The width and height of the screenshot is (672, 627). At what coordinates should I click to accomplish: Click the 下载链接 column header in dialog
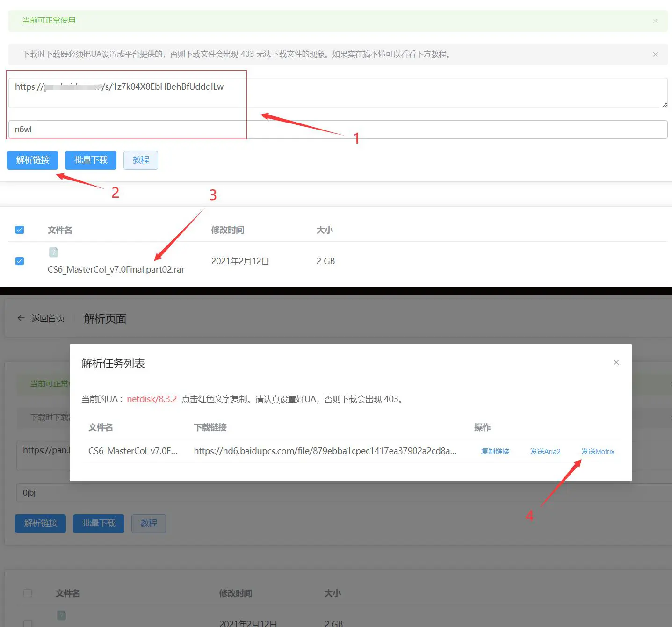point(210,427)
